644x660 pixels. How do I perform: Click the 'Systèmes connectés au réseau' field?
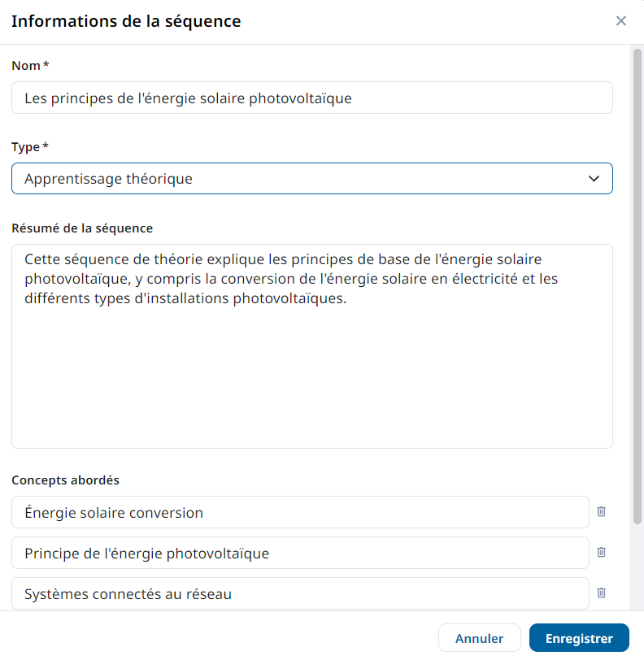click(299, 593)
